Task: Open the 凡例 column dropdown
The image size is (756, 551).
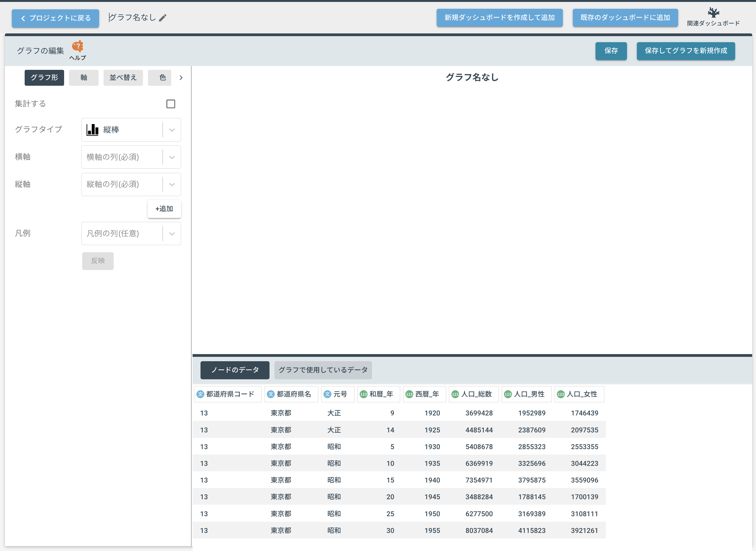Action: point(131,234)
